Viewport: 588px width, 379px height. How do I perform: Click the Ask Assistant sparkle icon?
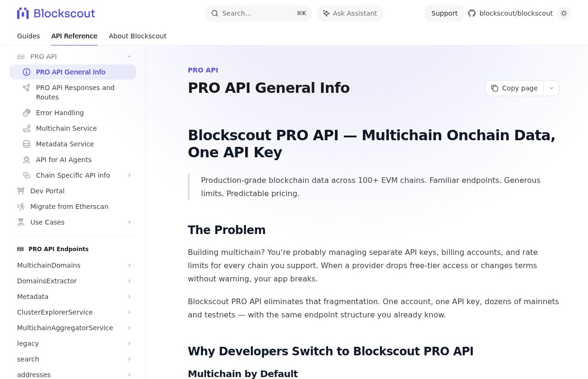coord(326,13)
